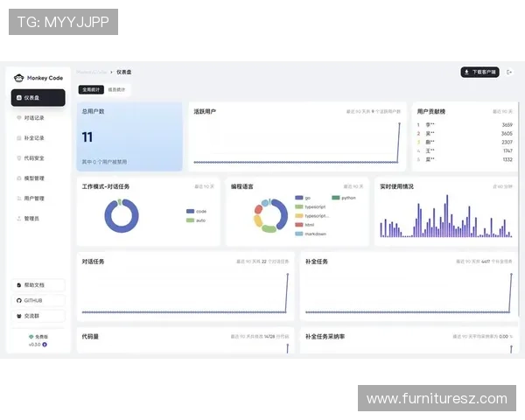
Task: Click the 实时使用情况 card title
Action: [x=396, y=186]
